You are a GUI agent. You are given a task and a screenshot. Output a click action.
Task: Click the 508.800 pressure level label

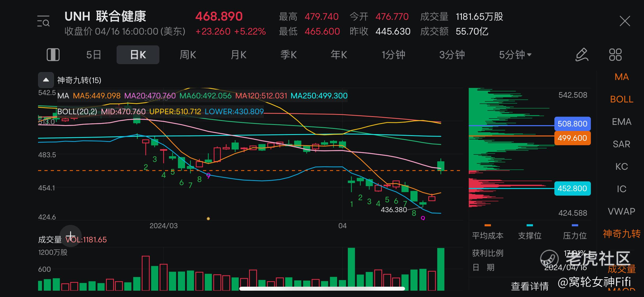572,124
